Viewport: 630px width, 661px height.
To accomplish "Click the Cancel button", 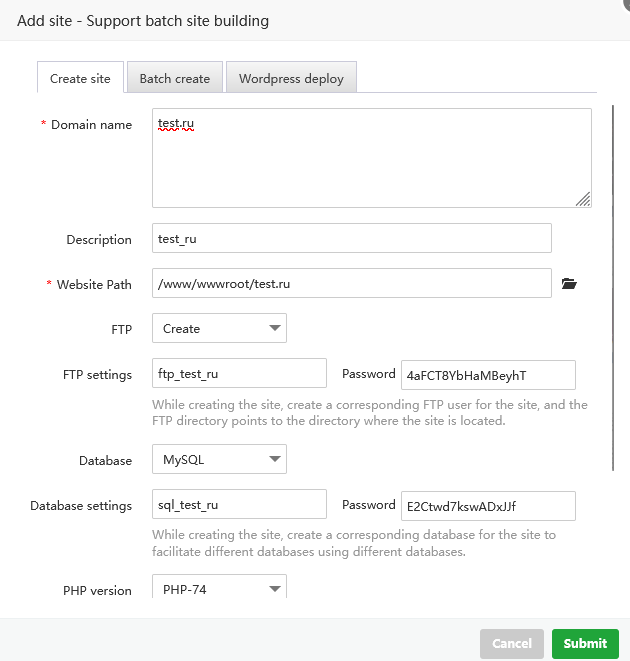I will [511, 644].
